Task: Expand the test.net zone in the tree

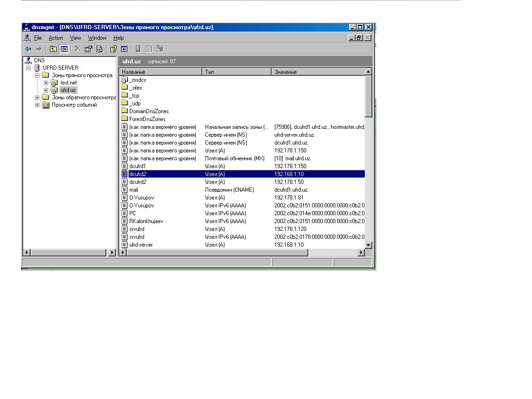Action: pyautogui.click(x=46, y=83)
